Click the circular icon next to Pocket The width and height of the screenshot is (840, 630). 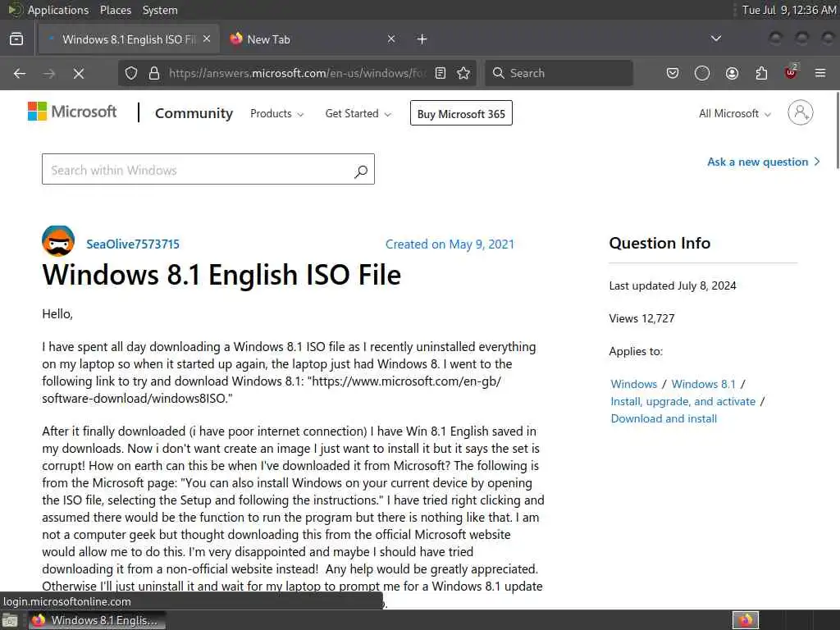point(702,73)
